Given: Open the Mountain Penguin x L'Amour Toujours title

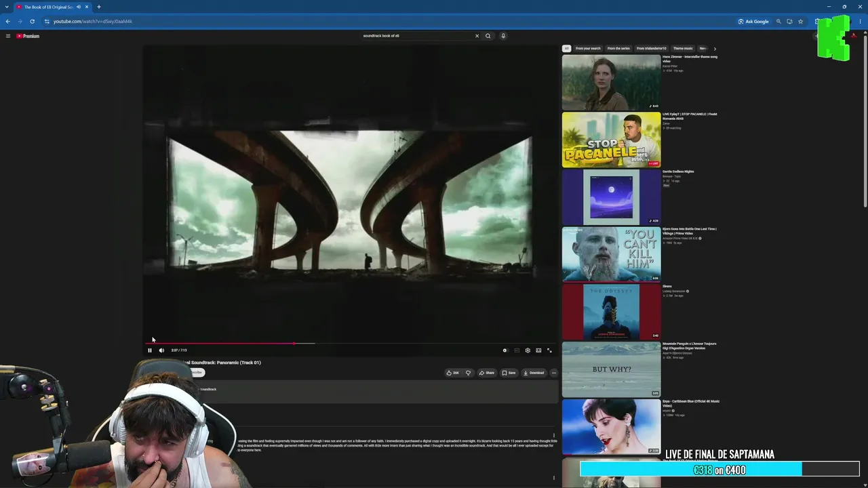Looking at the screenshot, I should [x=690, y=346].
